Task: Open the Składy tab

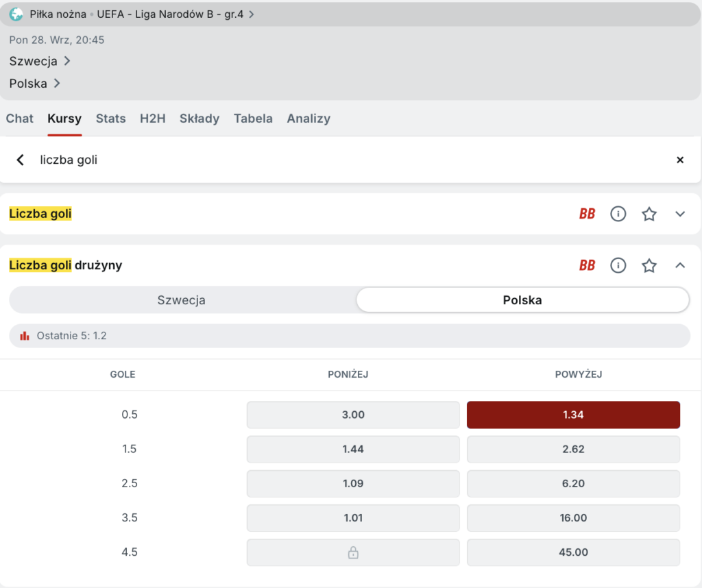Action: tap(199, 119)
